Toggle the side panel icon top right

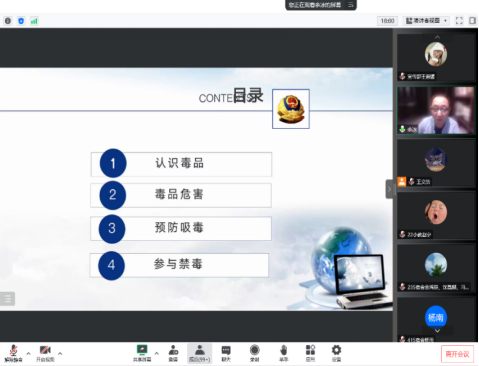tap(472, 21)
